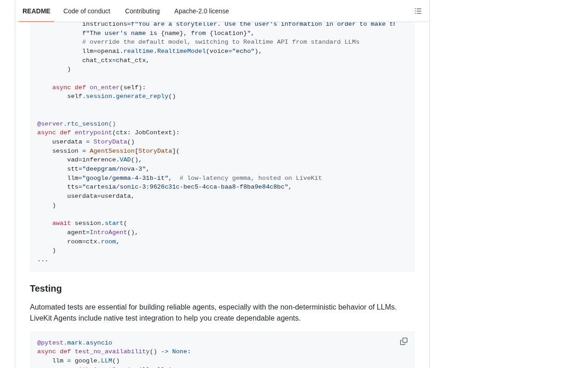Click the "userdata=userdata," line
Viewport: 588px width, 368px height.
(x=101, y=196)
